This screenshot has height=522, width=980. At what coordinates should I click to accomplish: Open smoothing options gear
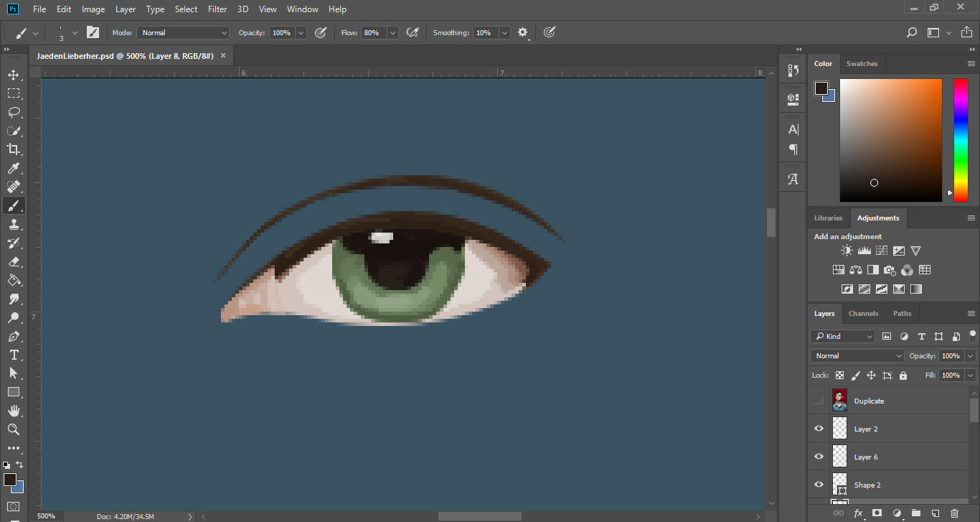[x=522, y=32]
